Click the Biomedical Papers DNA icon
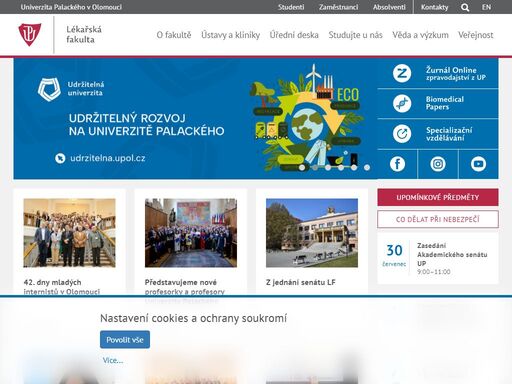The width and height of the screenshot is (512, 384). click(x=402, y=103)
